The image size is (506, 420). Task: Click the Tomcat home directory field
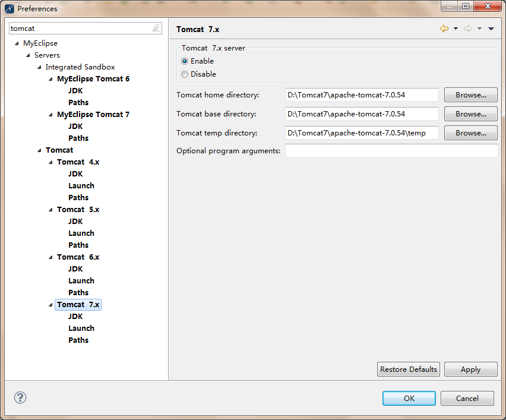point(362,95)
